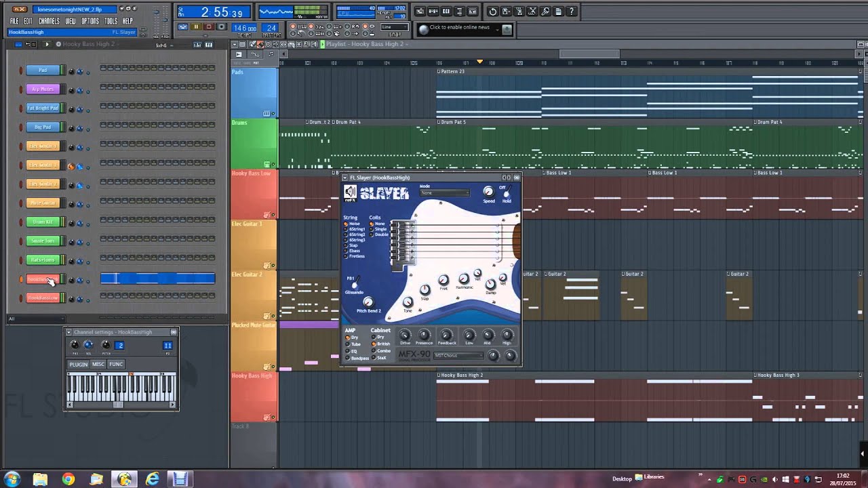Mute the Pad channel via its LED
Screen dimensions: 868x488
pos(21,70)
